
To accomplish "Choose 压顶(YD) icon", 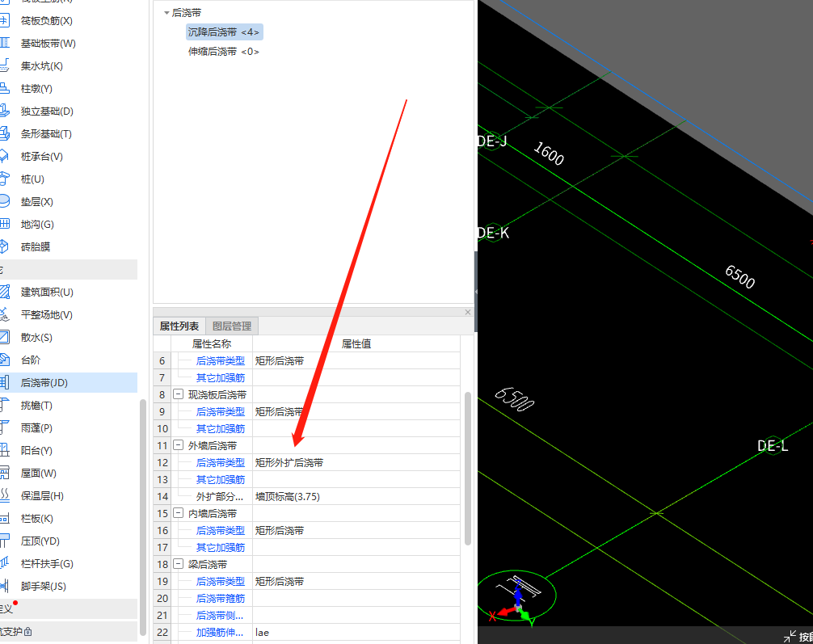I will pyautogui.click(x=4, y=541).
